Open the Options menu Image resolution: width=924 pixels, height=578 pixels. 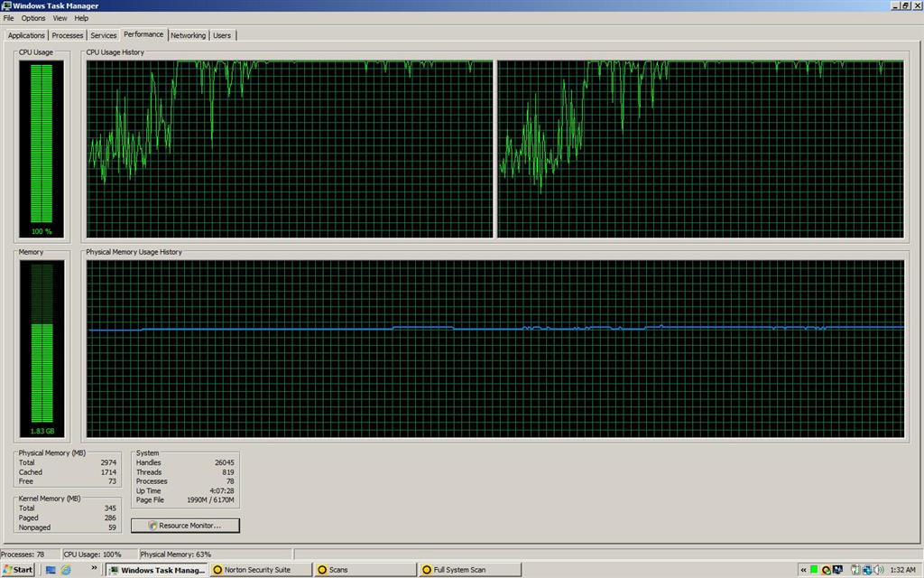[33, 18]
